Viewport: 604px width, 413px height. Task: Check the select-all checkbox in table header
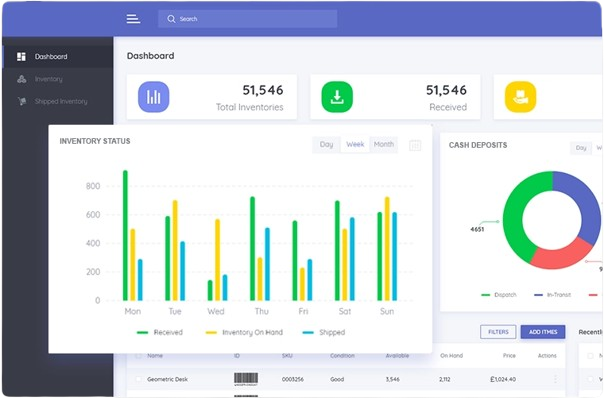(138, 356)
